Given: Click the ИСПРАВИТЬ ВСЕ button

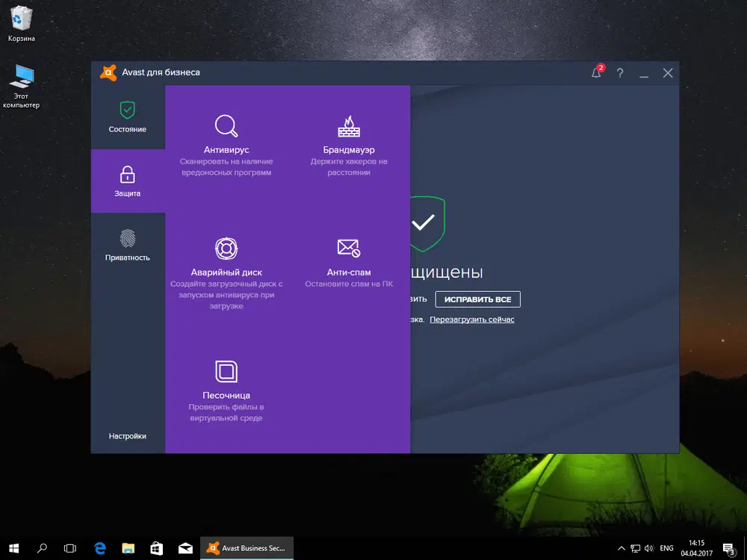Looking at the screenshot, I should pyautogui.click(x=477, y=299).
